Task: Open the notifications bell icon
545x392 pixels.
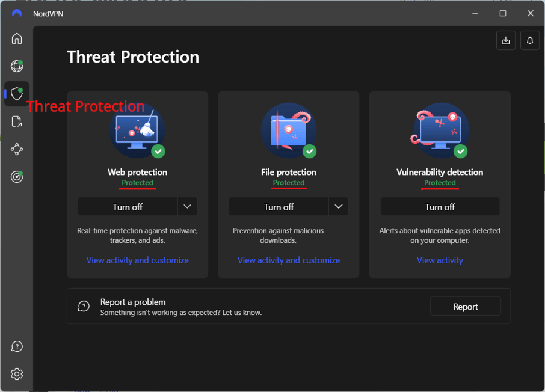Action: click(x=530, y=41)
